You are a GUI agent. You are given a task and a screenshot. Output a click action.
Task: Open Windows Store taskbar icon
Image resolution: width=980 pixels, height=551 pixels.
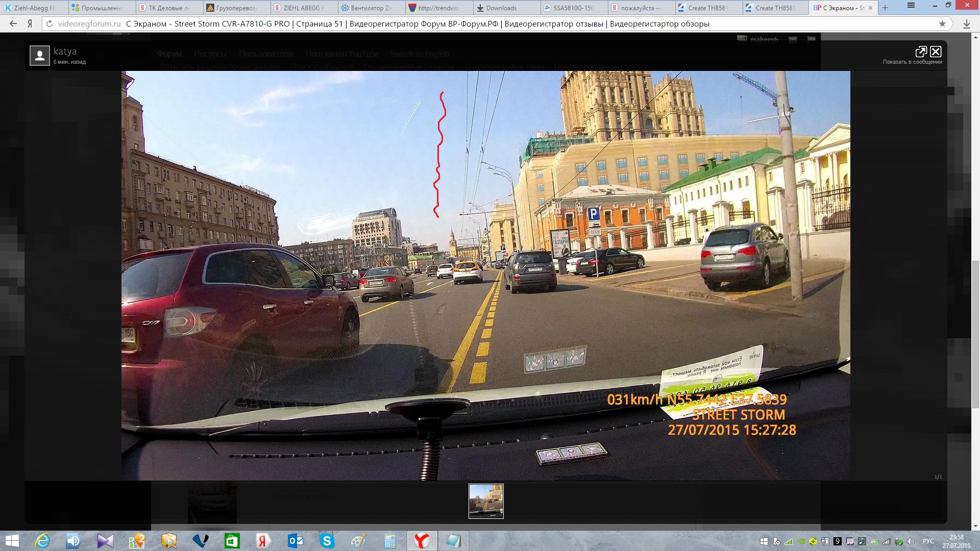232,540
